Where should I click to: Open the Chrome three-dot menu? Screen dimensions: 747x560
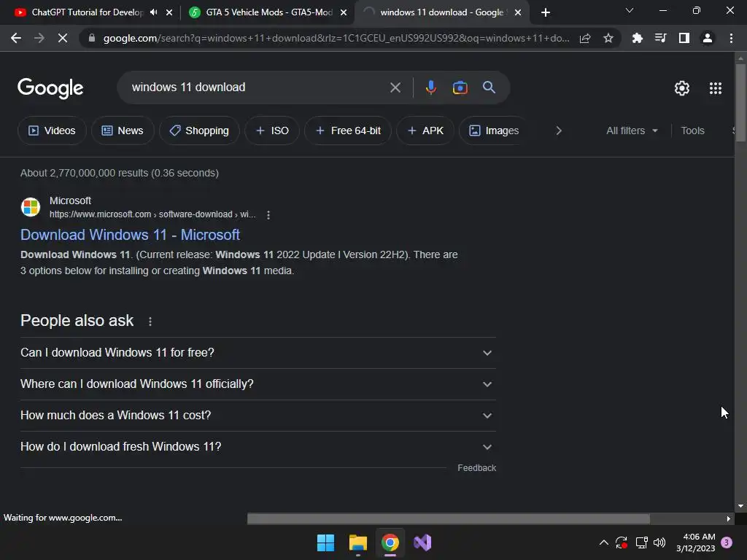pyautogui.click(x=731, y=38)
